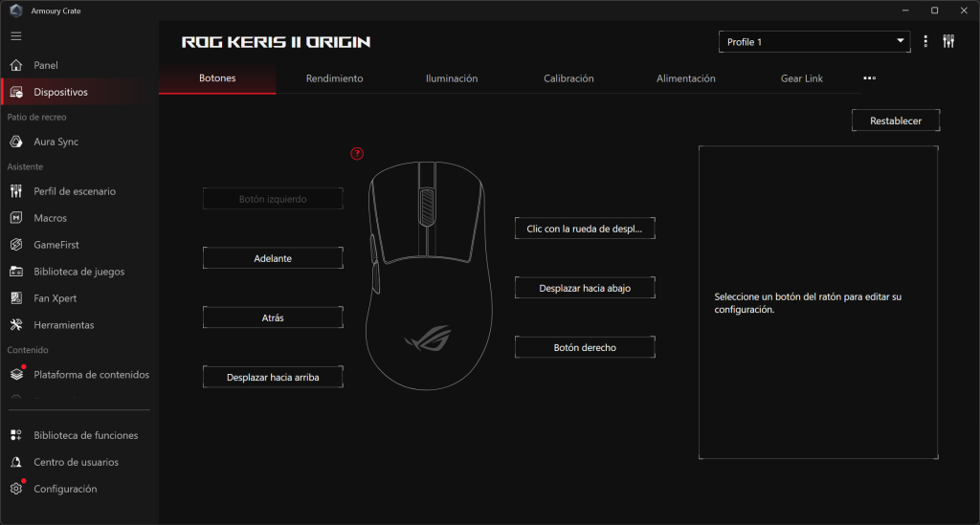Maximize the Armoury Crate window
The width and height of the screenshot is (980, 525).
click(x=934, y=11)
